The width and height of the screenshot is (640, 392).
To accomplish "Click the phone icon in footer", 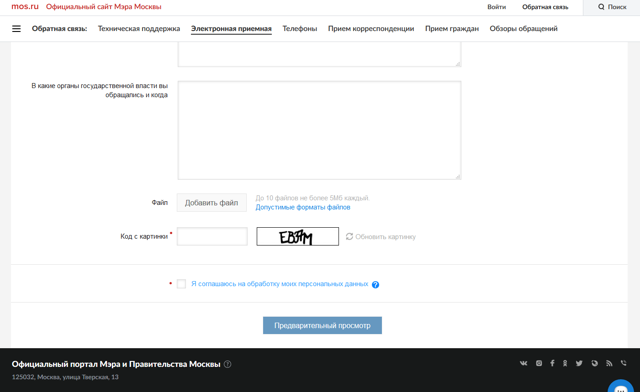I will coord(623,363).
